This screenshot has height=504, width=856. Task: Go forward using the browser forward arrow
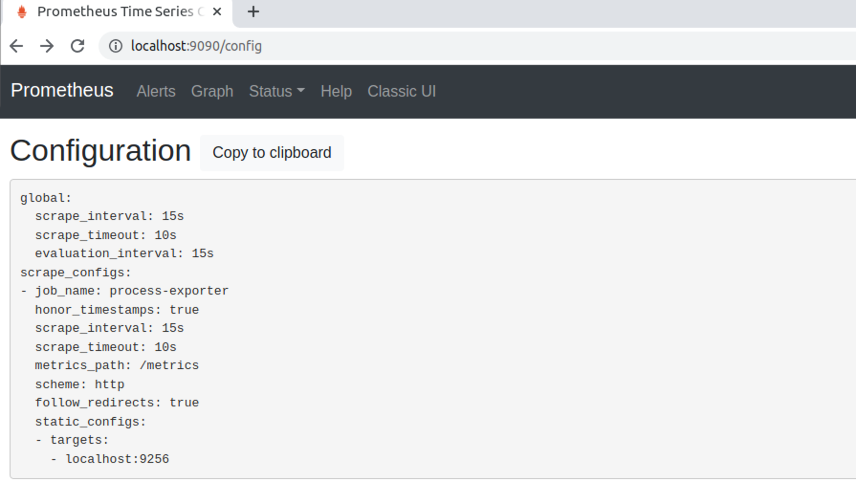(47, 46)
